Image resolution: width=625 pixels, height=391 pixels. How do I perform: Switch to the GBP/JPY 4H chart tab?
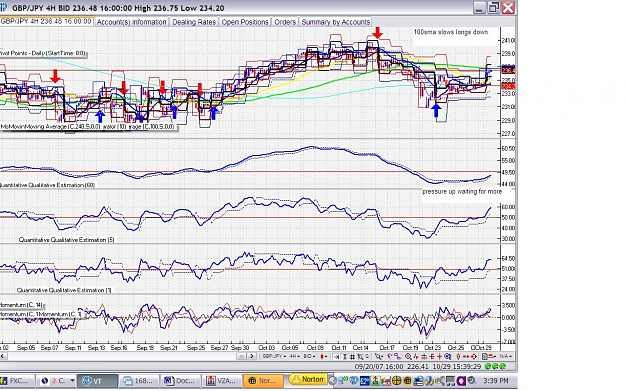(x=47, y=22)
